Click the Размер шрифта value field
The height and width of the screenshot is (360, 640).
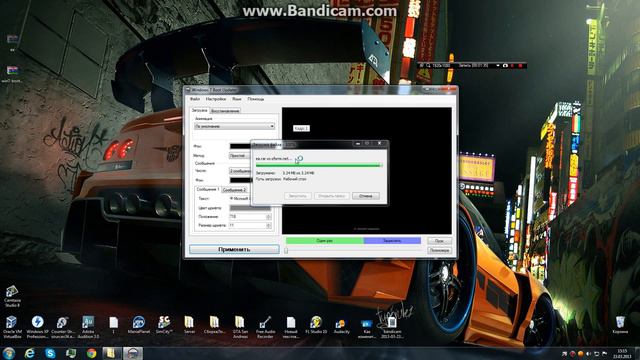[247, 225]
